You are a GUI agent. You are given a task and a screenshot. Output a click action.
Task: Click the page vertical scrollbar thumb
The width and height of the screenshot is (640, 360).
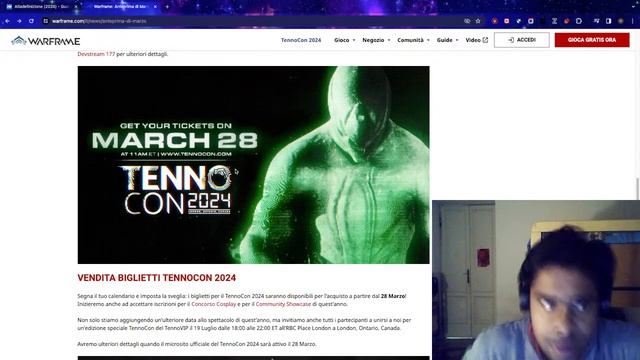638,188
